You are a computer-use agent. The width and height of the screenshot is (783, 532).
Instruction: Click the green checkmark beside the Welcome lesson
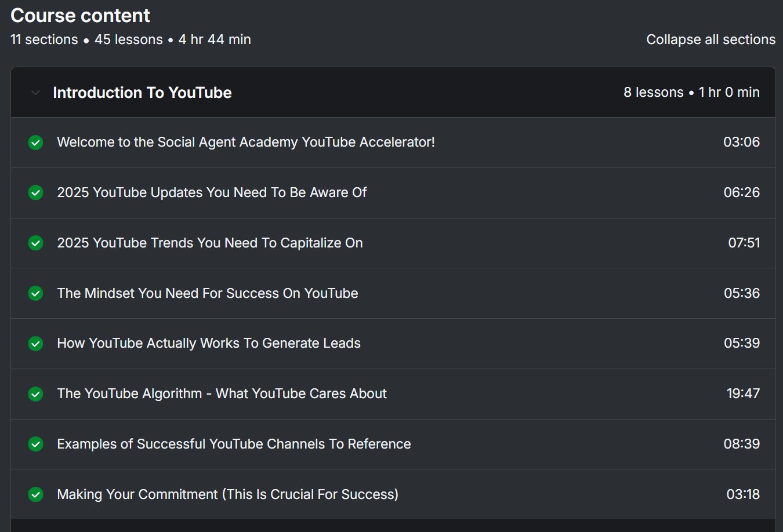coord(35,143)
